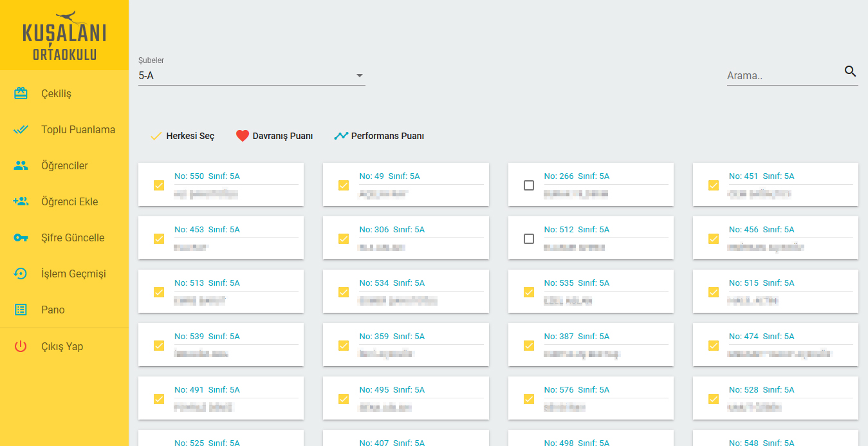Open Öğrenci Ekle
This screenshot has height=446, width=868.
tap(64, 201)
